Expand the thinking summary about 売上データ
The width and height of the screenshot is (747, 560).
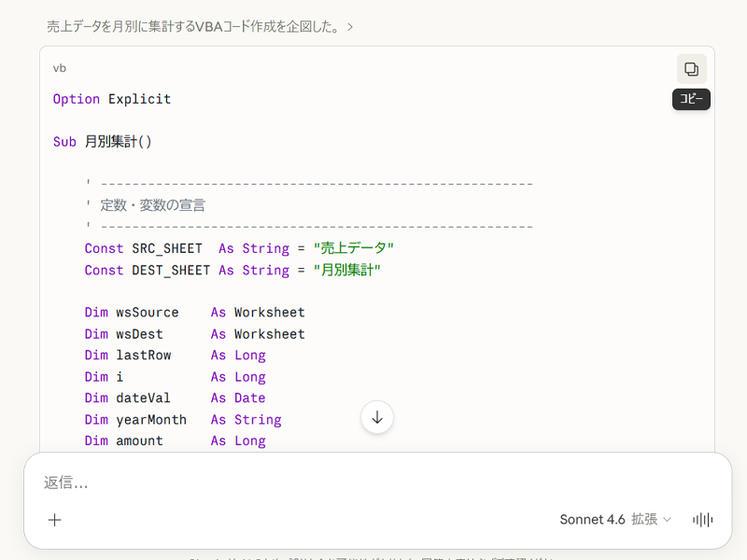200,27
